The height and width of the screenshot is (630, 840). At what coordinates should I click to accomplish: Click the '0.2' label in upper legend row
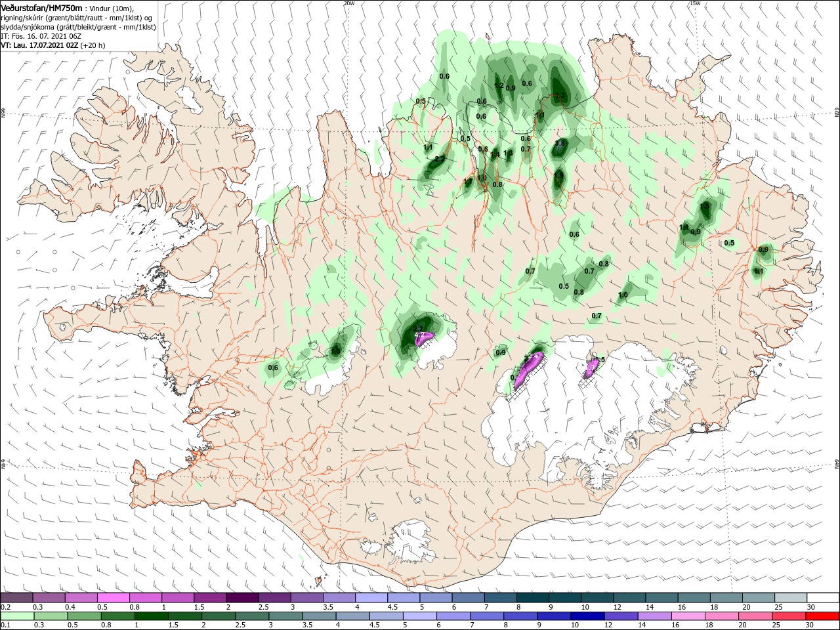[x=5, y=607]
